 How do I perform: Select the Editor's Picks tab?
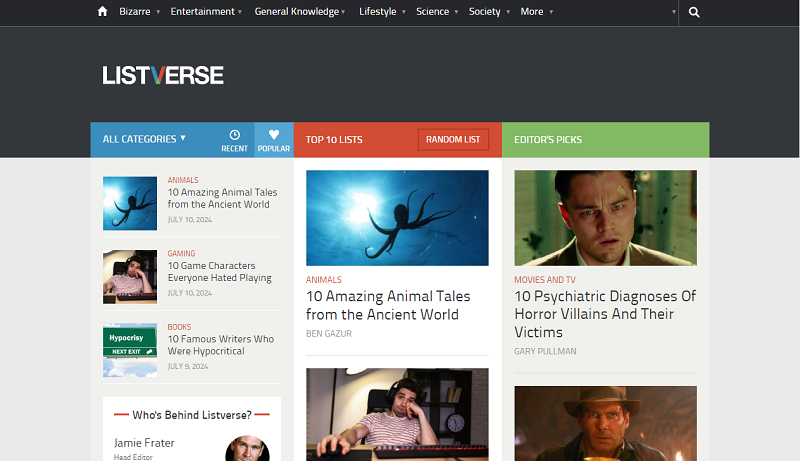(x=548, y=140)
